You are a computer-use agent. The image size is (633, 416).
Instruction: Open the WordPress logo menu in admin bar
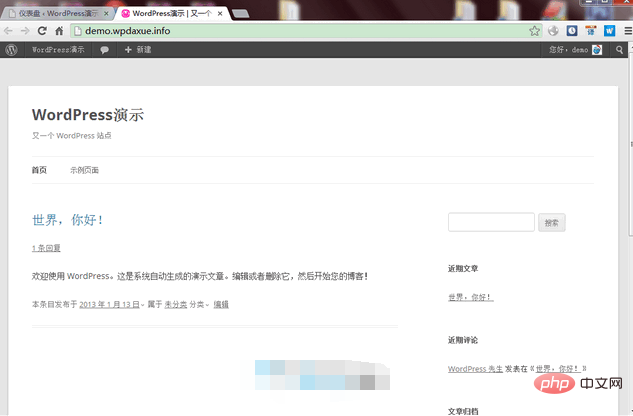click(x=11, y=50)
